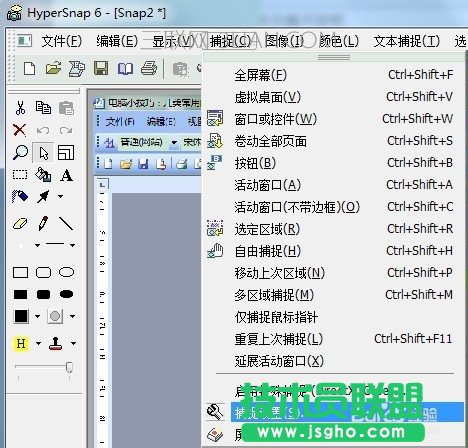This screenshot has height=448, width=468.
Task: Choose 延展活动窗口(X) menu entry
Action: click(334, 361)
